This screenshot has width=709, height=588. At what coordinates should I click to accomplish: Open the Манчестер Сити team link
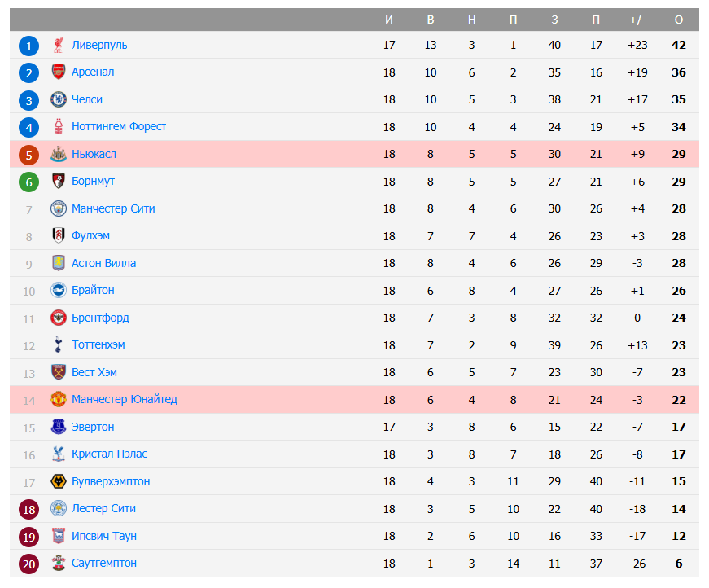pyautogui.click(x=113, y=209)
